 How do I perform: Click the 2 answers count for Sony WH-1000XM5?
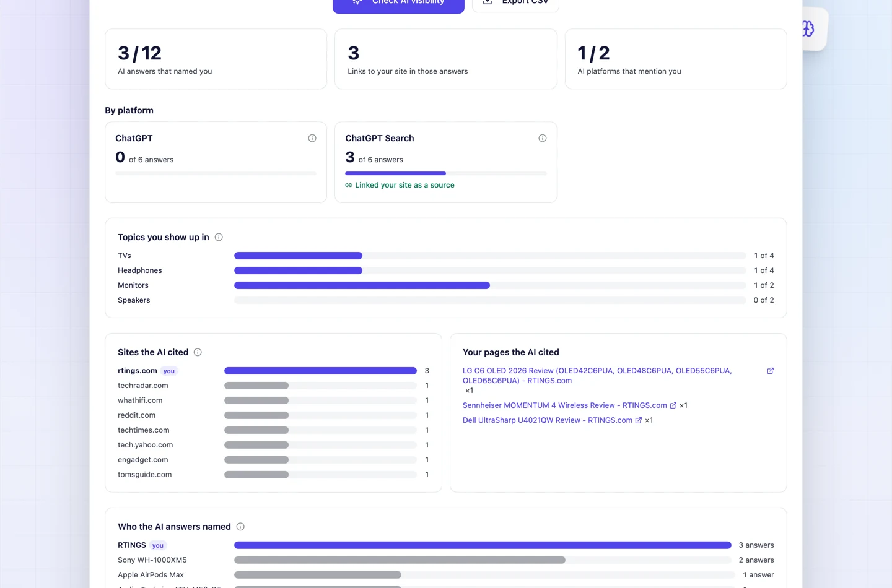click(756, 560)
